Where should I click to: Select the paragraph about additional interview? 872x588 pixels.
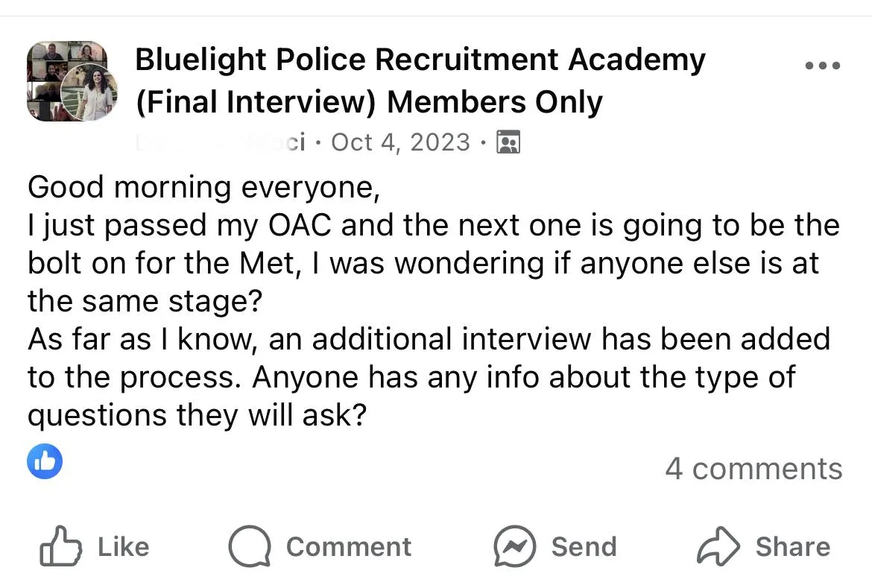(x=429, y=377)
